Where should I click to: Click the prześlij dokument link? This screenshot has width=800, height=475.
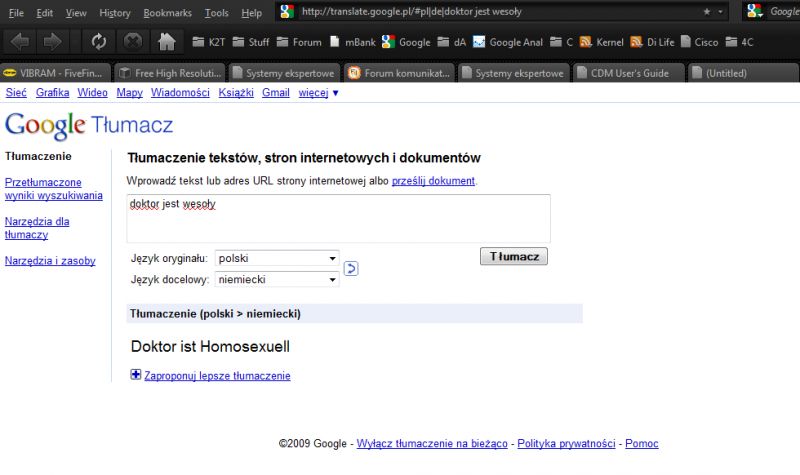pos(433,181)
